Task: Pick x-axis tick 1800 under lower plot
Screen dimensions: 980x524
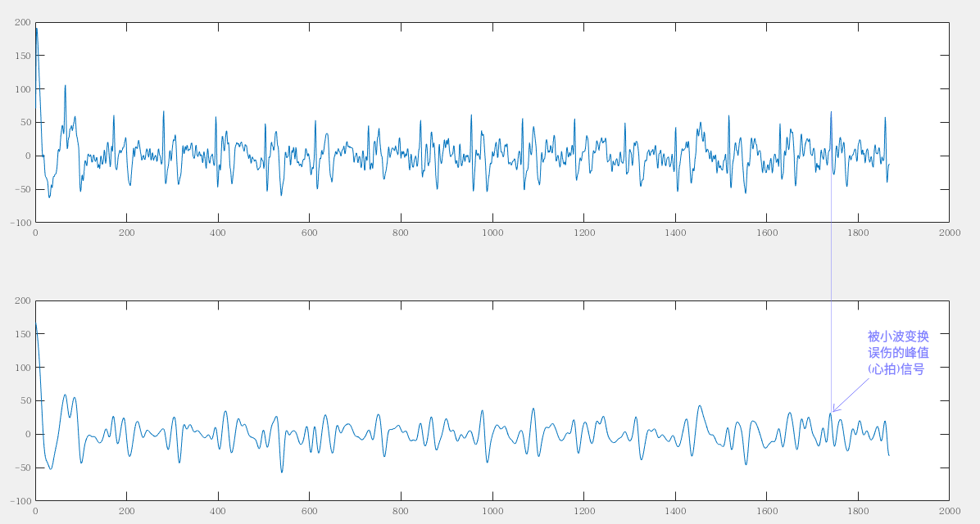Action: [x=858, y=511]
